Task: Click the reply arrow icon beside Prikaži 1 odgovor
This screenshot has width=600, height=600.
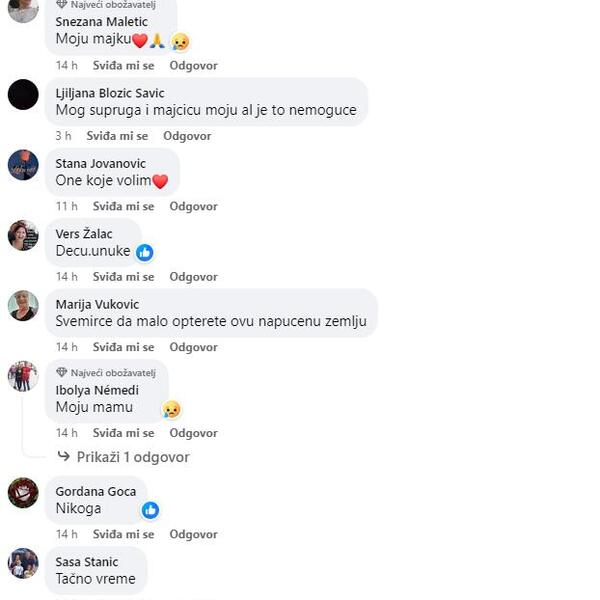Action: [64, 456]
